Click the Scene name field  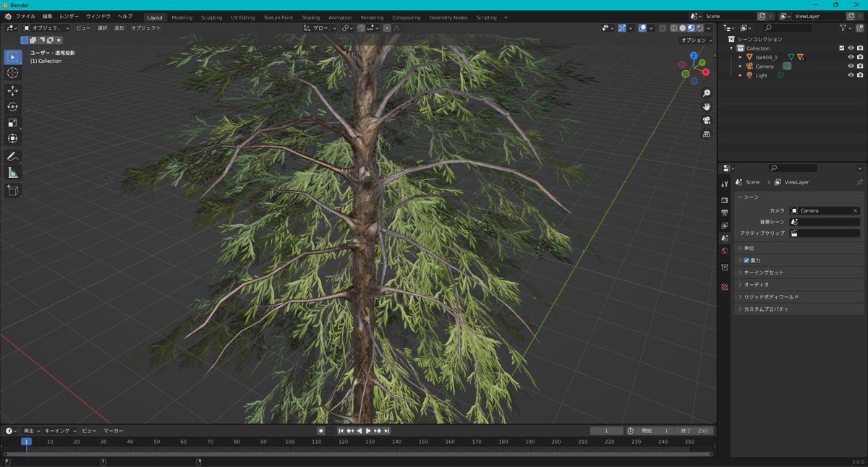click(728, 16)
